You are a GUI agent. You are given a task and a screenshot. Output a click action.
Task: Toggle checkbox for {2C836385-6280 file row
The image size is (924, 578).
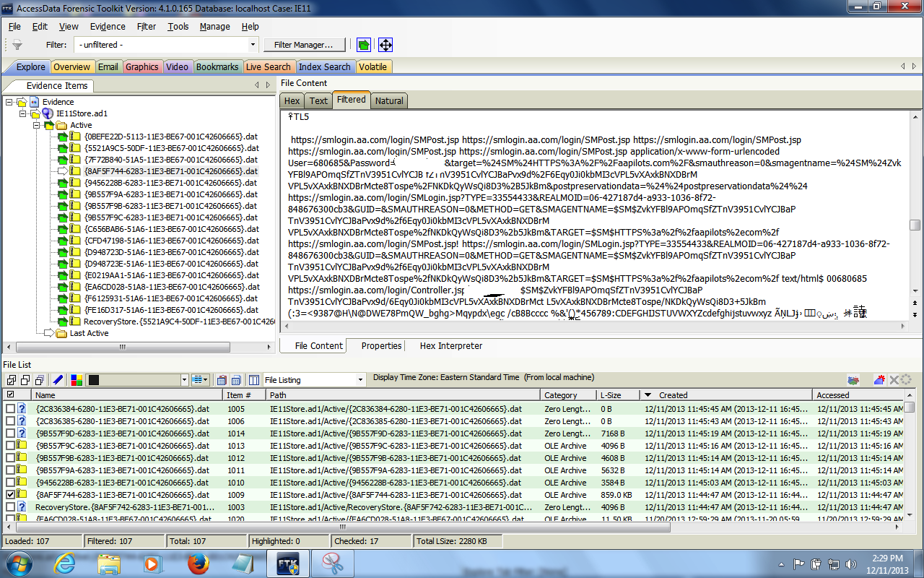coord(10,421)
